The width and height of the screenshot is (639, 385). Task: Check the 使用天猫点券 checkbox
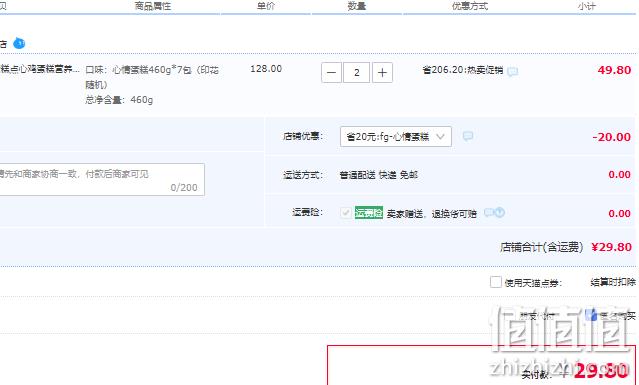point(496,282)
